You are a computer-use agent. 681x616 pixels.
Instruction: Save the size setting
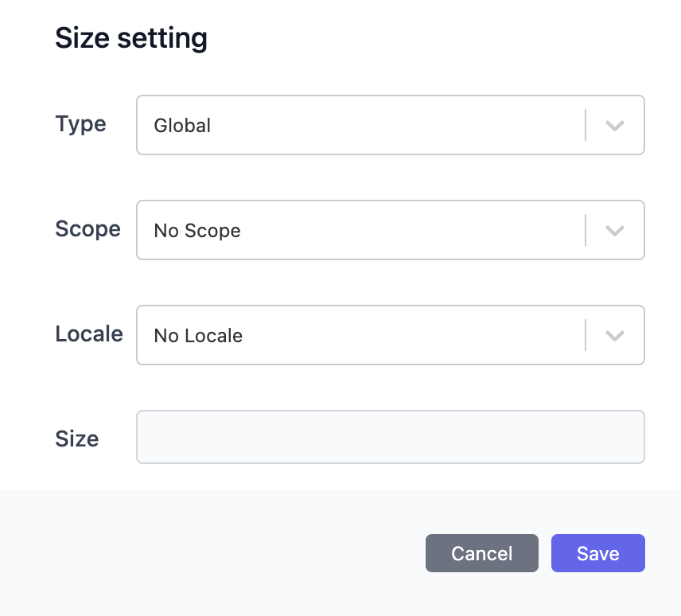598,553
